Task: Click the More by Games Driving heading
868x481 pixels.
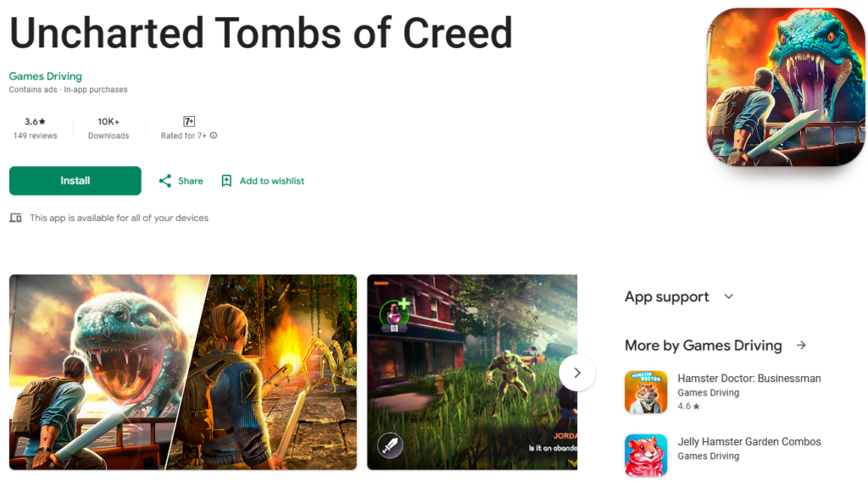Action: coord(703,346)
